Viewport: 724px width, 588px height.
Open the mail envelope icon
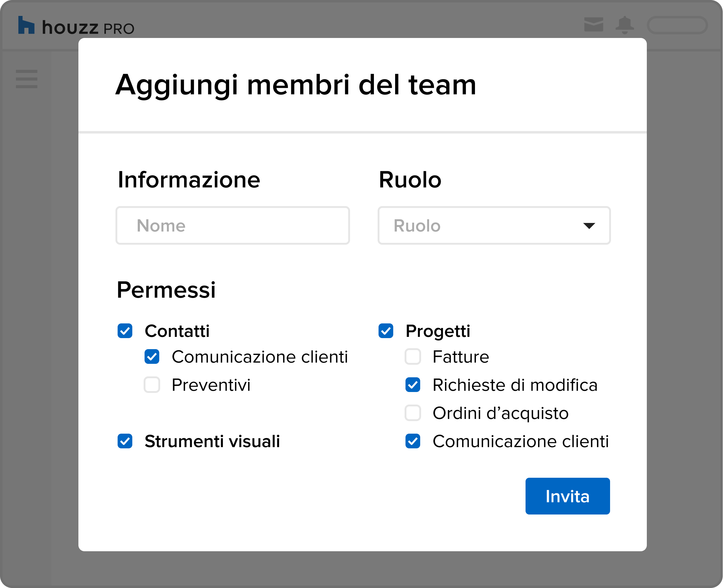594,24
